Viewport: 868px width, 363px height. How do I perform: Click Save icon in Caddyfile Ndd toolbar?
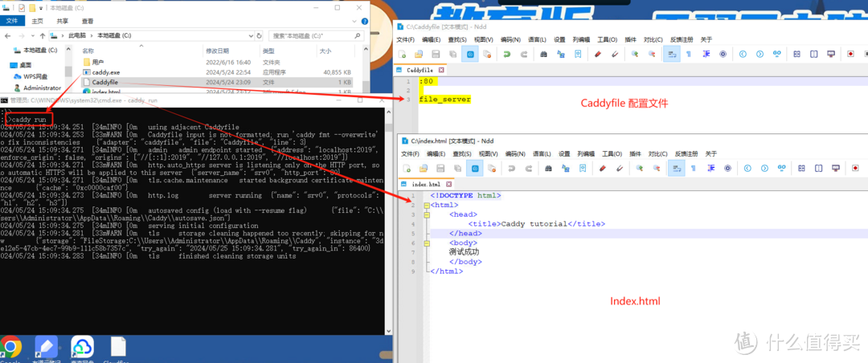pos(436,55)
